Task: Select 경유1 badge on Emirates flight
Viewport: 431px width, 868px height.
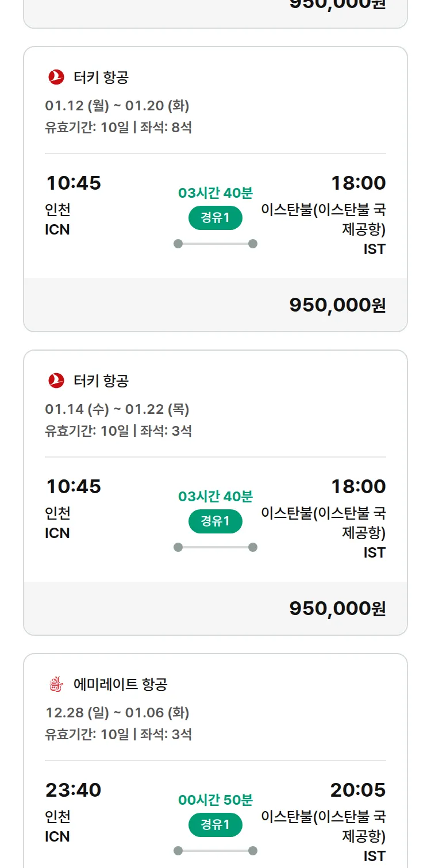Action: pyautogui.click(x=215, y=825)
